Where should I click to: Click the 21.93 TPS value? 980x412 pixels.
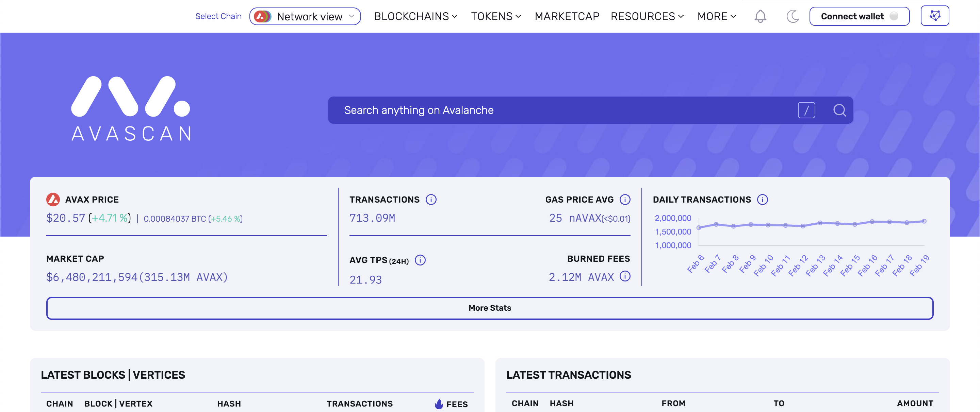[365, 280]
